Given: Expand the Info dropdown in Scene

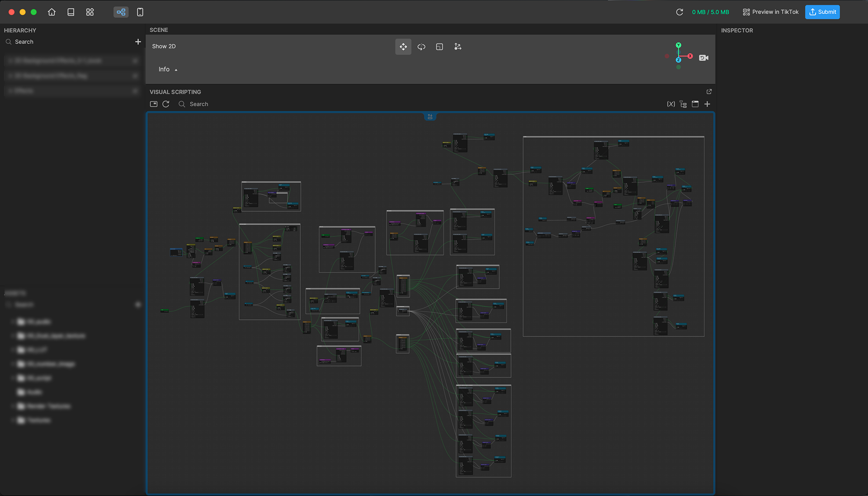Looking at the screenshot, I should [168, 70].
